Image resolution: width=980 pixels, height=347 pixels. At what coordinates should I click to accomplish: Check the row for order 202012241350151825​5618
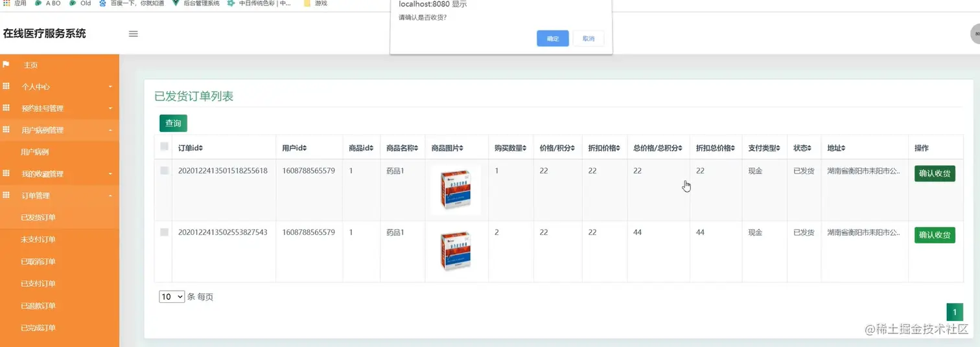pyautogui.click(x=164, y=170)
